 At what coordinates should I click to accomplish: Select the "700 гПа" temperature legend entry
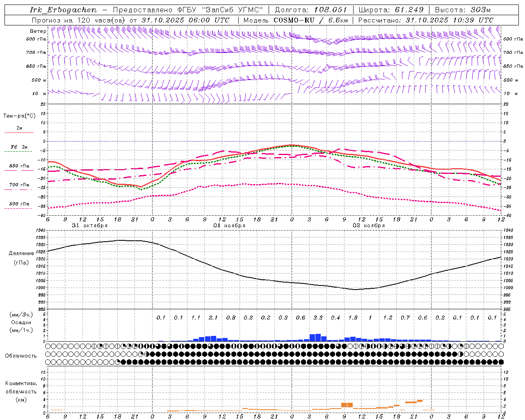pyautogui.click(x=19, y=185)
